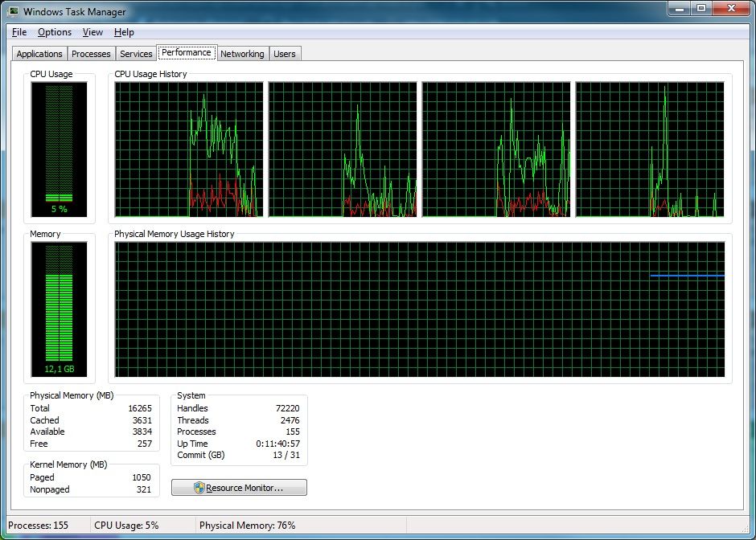Click status bar Physical Memory: 76%
Image resolution: width=756 pixels, height=540 pixels.
(248, 525)
